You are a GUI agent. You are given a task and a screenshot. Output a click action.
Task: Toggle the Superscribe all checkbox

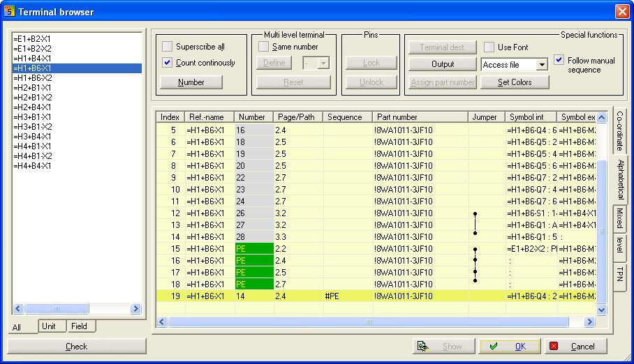[167, 47]
